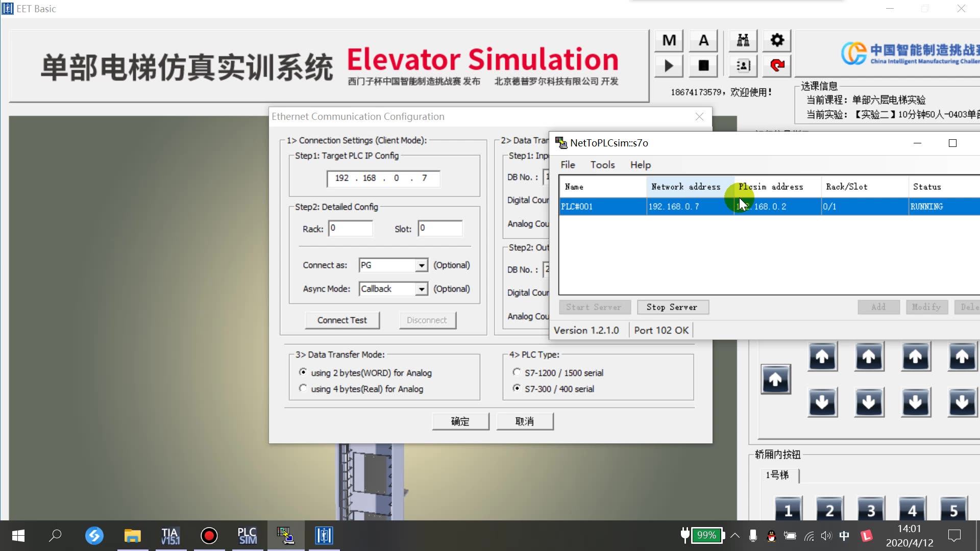Click the 99% battery level indicator
The width and height of the screenshot is (980, 551).
[x=707, y=535]
